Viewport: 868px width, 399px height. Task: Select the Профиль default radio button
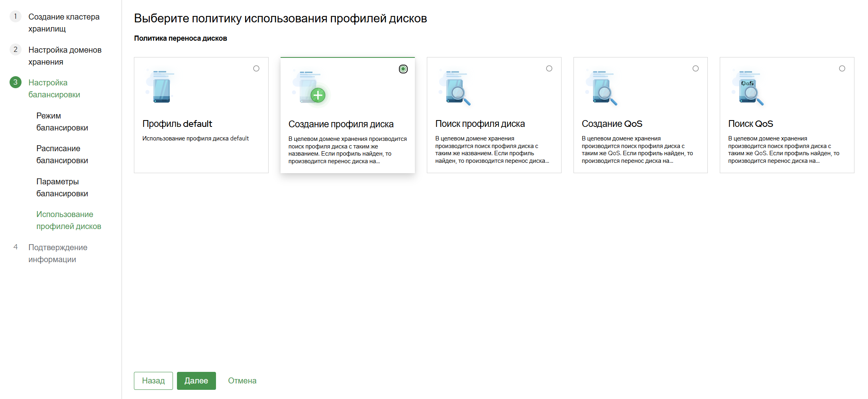(x=256, y=69)
